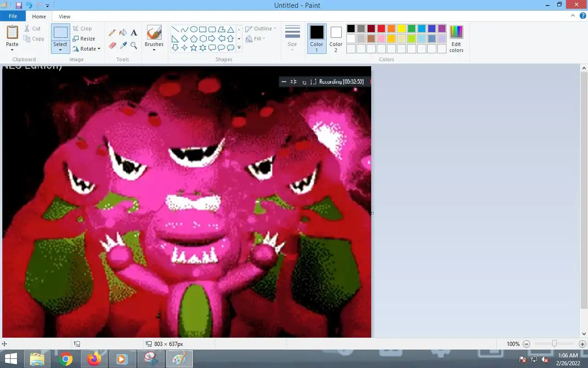Pick the green color swatch

pyautogui.click(x=412, y=29)
